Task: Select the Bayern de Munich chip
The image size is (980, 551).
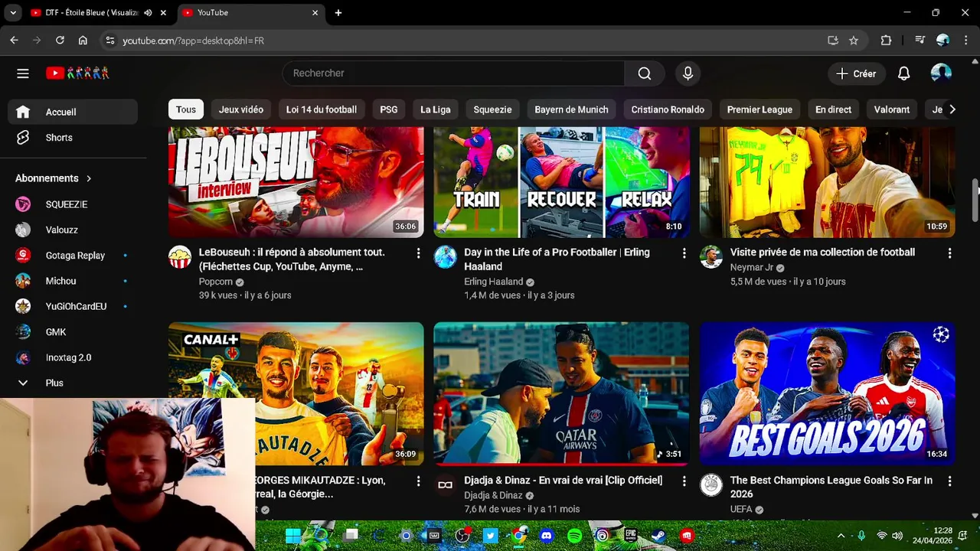Action: coord(571,109)
